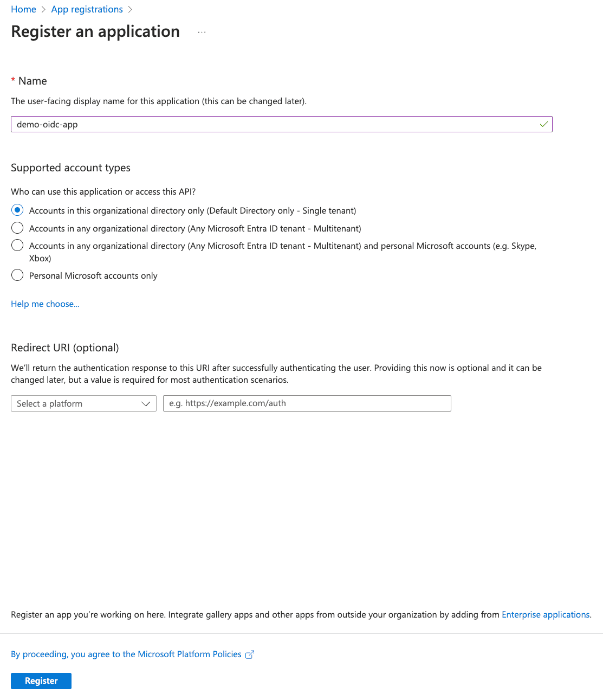Click the Supported account types section heading

(70, 168)
